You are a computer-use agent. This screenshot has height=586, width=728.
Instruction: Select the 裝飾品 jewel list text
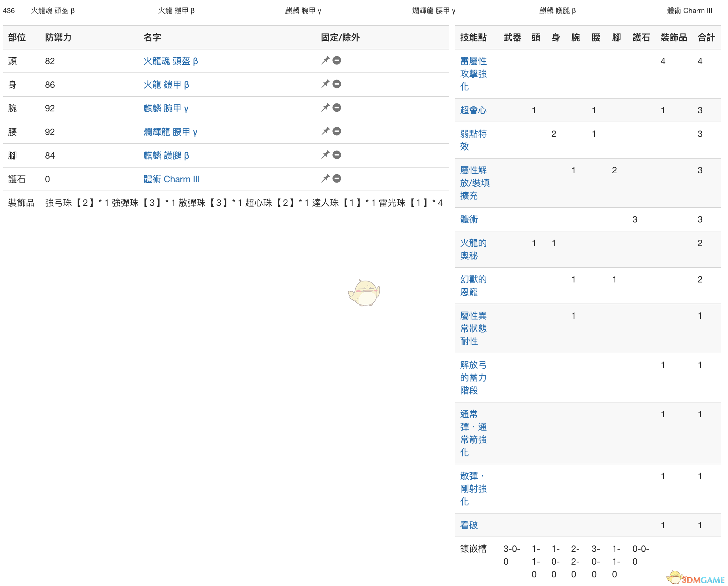point(244,203)
